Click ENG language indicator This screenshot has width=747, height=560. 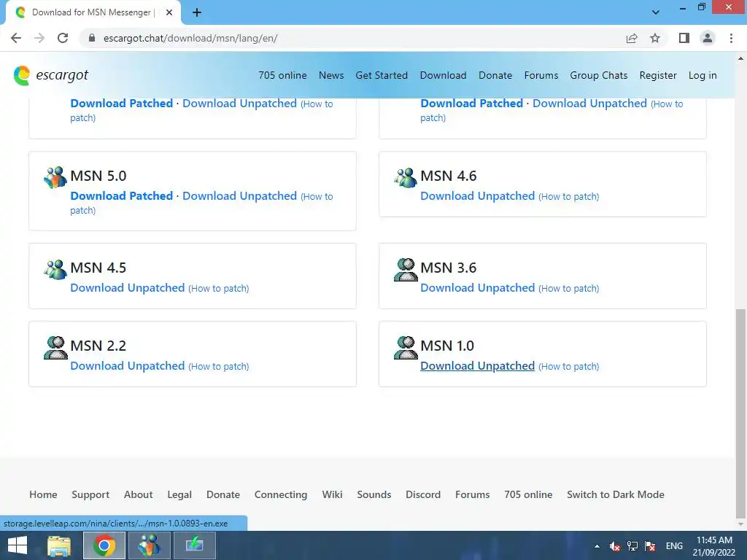[x=674, y=546]
